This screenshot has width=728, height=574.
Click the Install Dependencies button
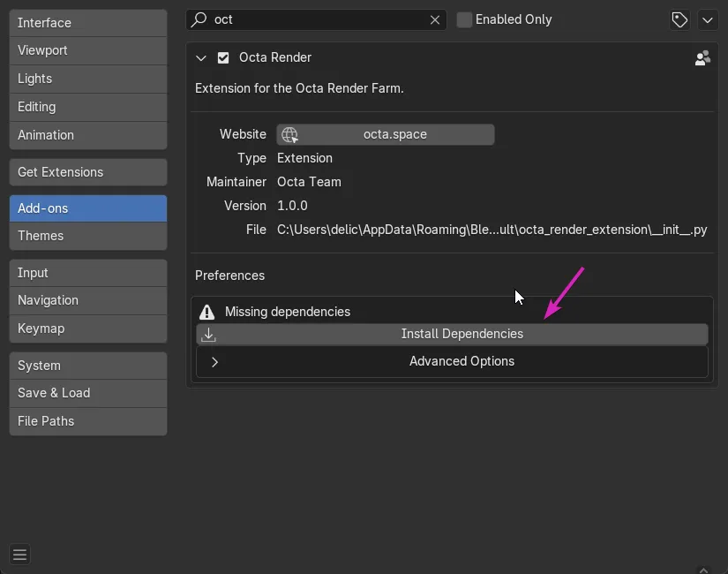click(462, 334)
